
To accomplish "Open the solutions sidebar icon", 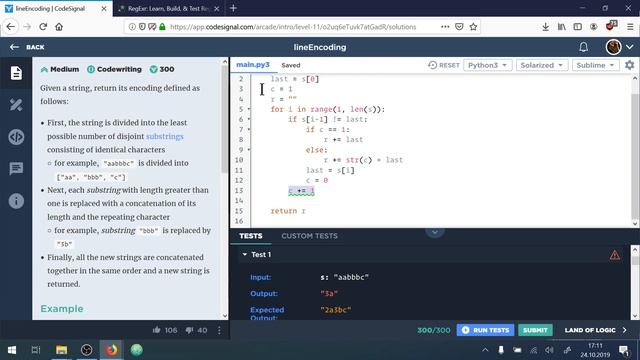I will [16, 105].
